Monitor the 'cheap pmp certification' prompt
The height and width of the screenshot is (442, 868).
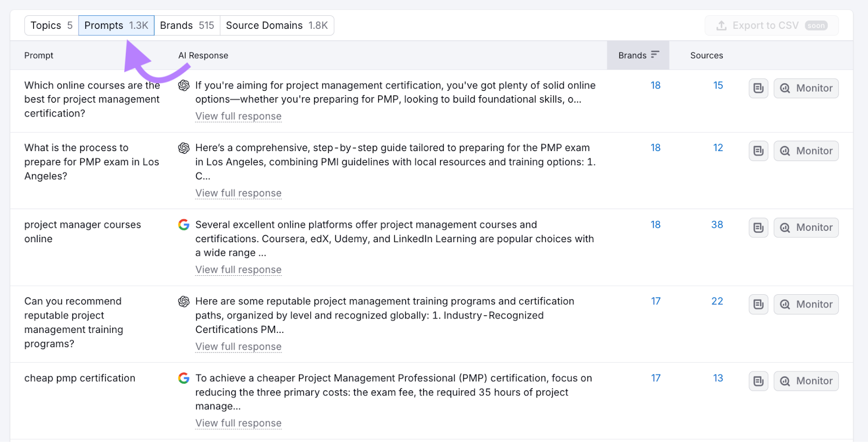point(806,381)
